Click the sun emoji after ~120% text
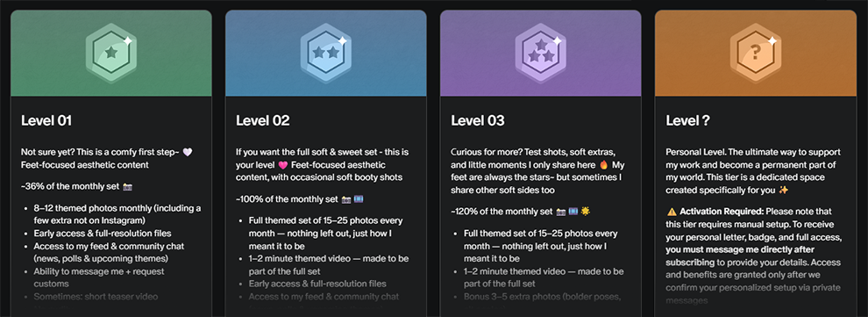Viewport: 868px width, 317px height. [587, 212]
